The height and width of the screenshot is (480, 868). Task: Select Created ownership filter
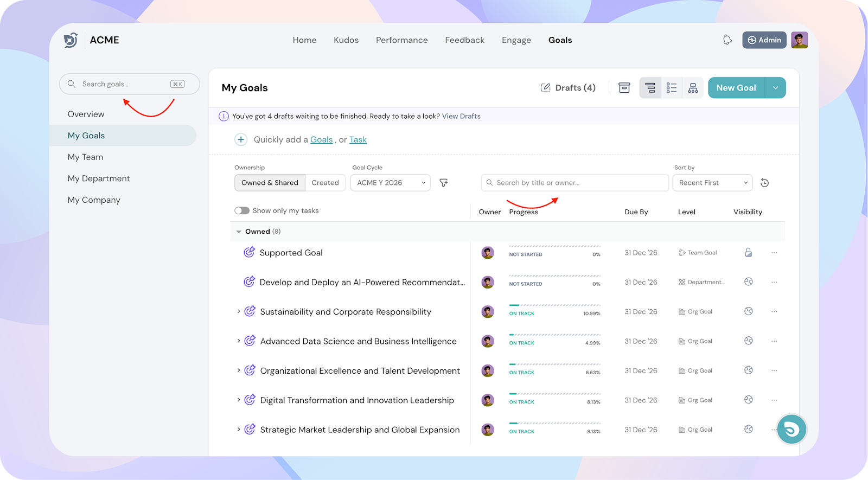(325, 183)
